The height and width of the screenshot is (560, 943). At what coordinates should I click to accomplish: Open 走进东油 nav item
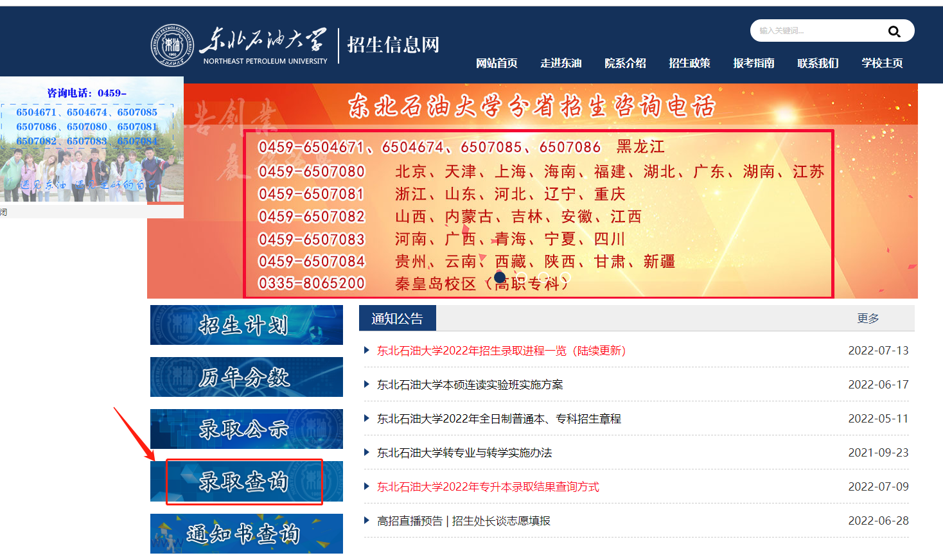pos(561,63)
